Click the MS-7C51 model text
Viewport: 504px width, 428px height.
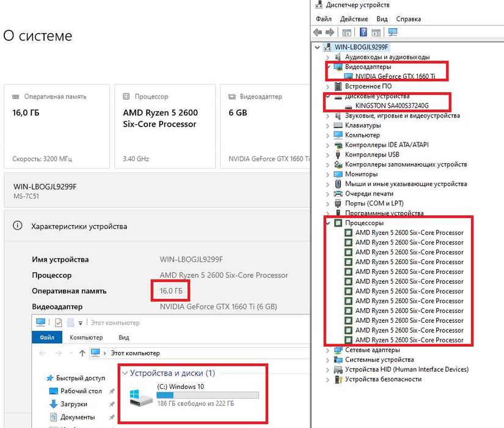(x=26, y=196)
